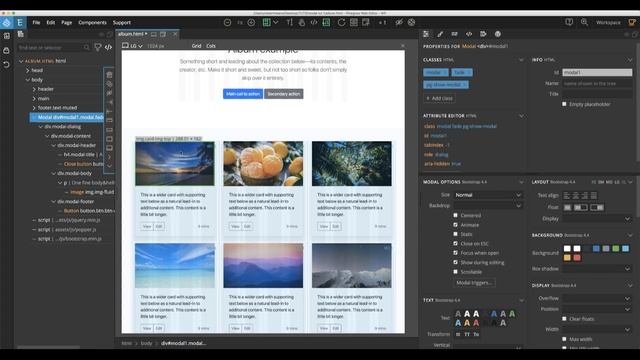Open the Actions panel icon in properties toolbar
640x360 pixels.
pyautogui.click(x=483, y=34)
